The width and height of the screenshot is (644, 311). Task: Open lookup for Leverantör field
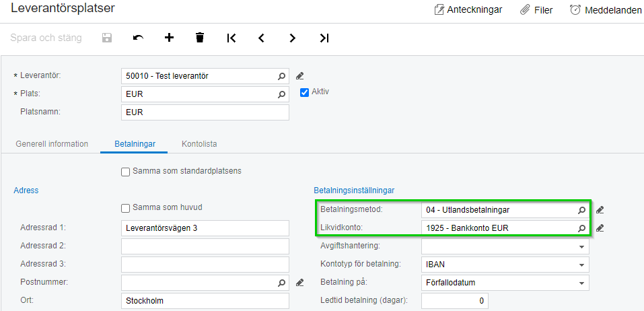point(281,76)
